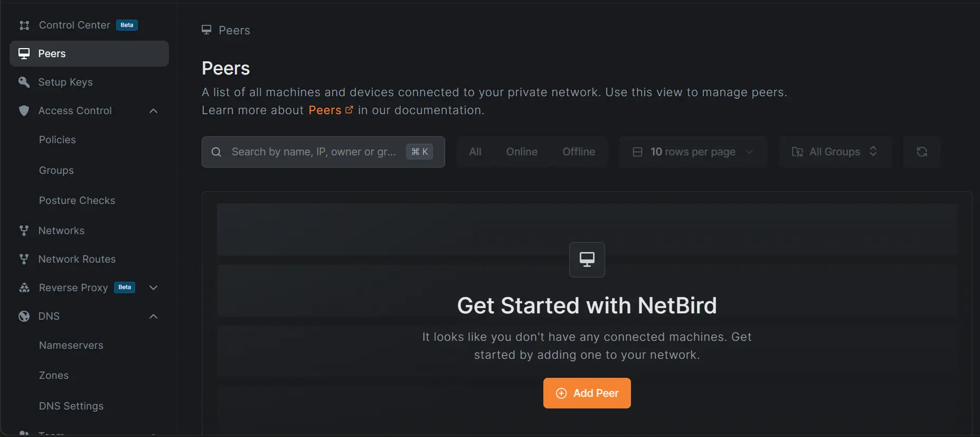Click the Reverse Proxy Beta badge

(125, 287)
